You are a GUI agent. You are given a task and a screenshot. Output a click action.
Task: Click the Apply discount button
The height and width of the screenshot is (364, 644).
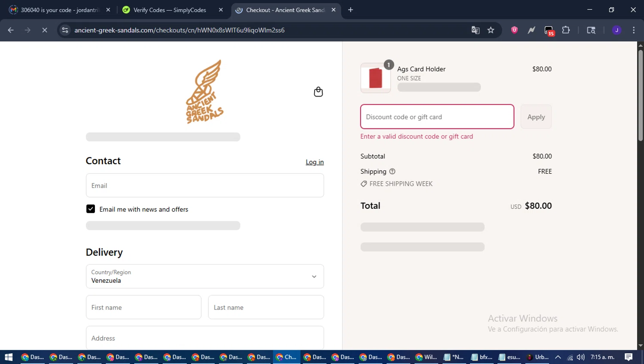pyautogui.click(x=536, y=117)
